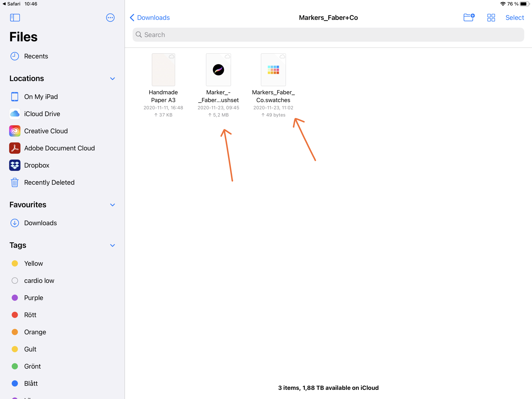
Task: Click the Recents clock icon
Action: pyautogui.click(x=15, y=56)
